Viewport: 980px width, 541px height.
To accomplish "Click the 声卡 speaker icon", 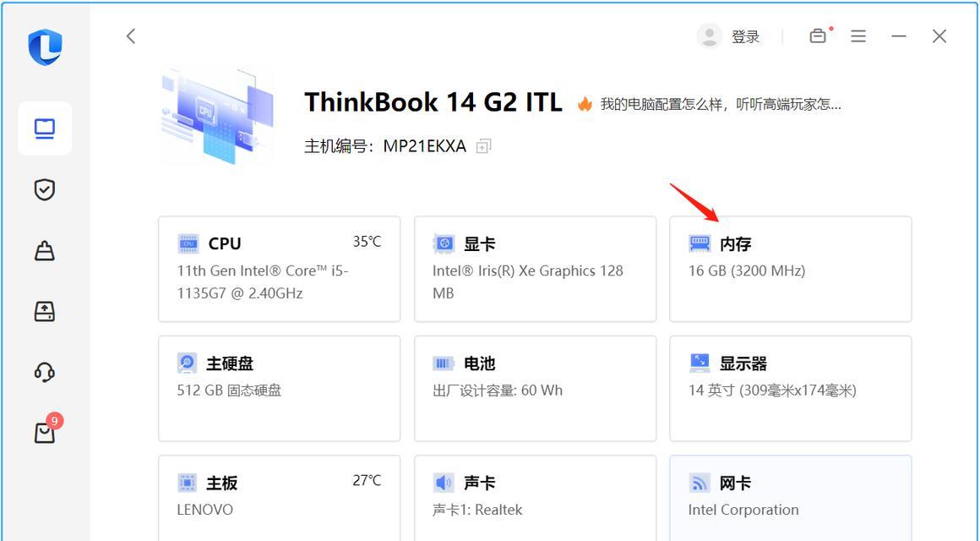I will (444, 482).
